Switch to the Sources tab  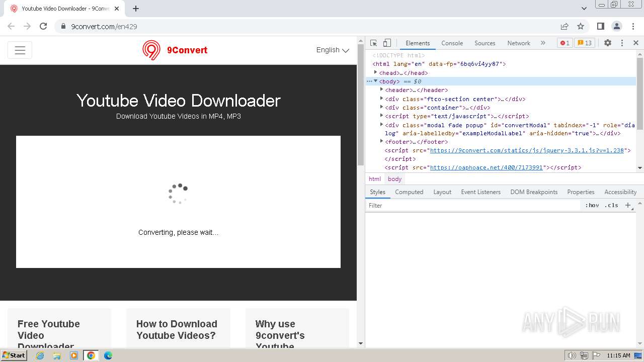click(x=485, y=43)
